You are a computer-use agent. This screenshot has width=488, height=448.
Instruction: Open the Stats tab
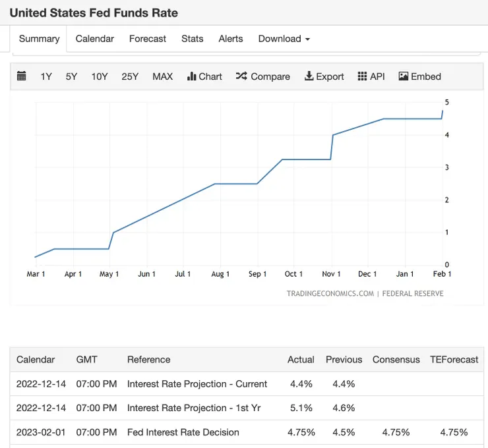[193, 39]
